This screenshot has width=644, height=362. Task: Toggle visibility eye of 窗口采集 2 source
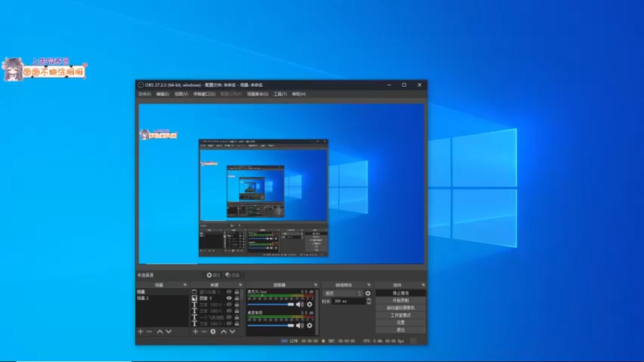(x=229, y=292)
